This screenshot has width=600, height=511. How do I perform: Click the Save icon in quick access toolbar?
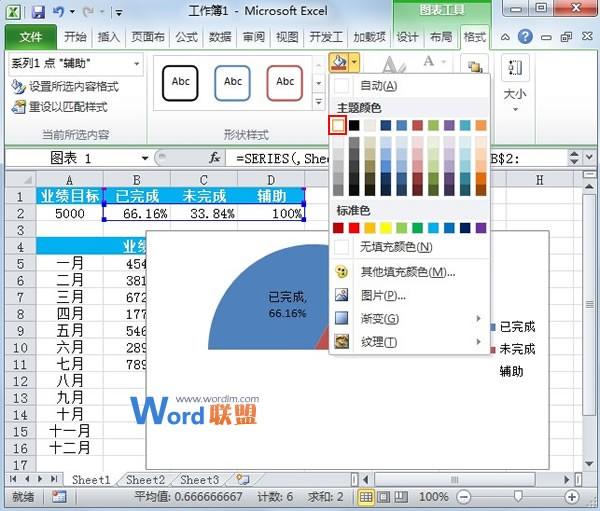[x=38, y=13]
